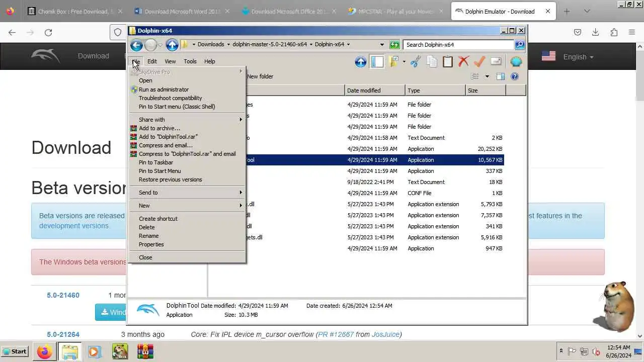Open Folder Options toolbar icon

click(394, 62)
